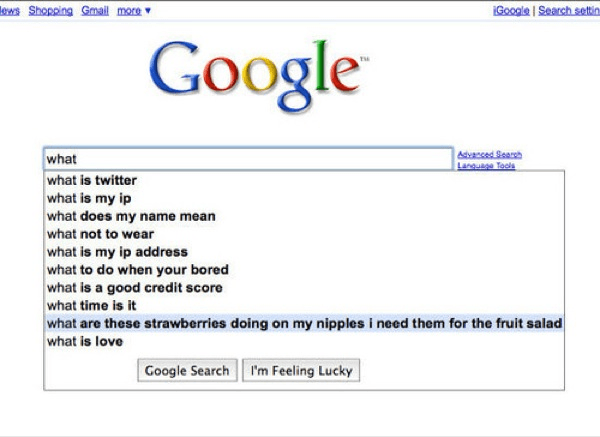Screen dimensions: 600x437
Task: Choose 'what does my name mean' suggestion
Action: coord(304,216)
